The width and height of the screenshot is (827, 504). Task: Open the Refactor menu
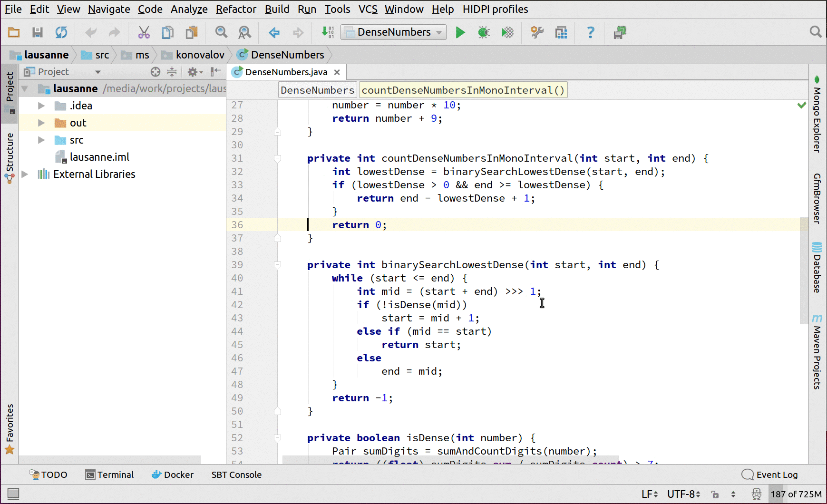pyautogui.click(x=236, y=9)
